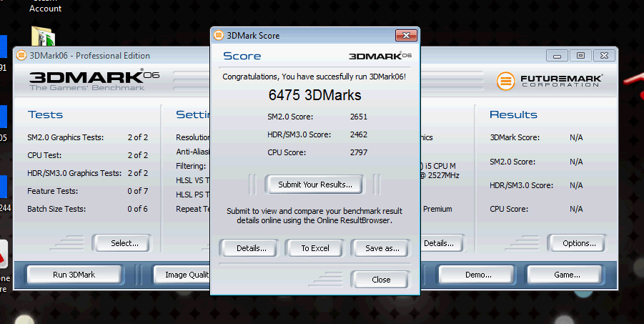Click the Filtering setting label
The height and width of the screenshot is (324, 644).
coord(191,166)
